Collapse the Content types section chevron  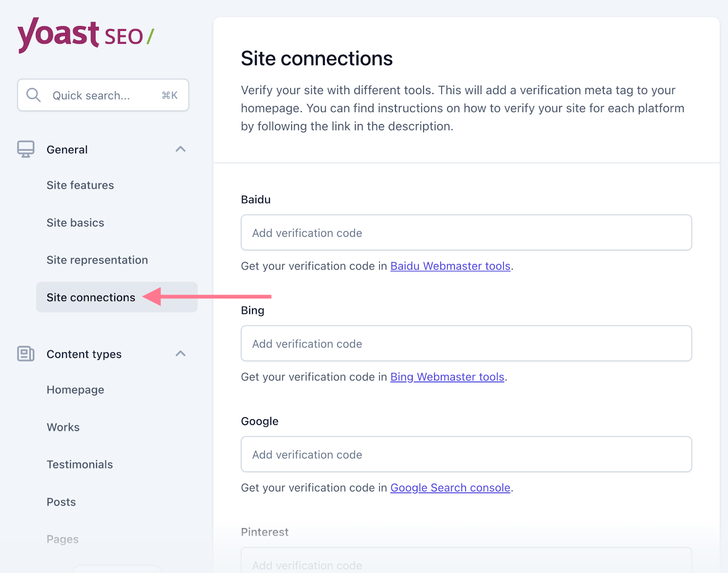(181, 354)
